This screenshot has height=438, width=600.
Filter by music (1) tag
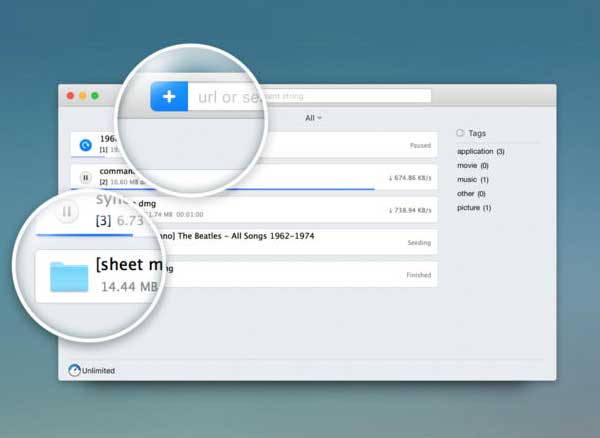pos(473,179)
